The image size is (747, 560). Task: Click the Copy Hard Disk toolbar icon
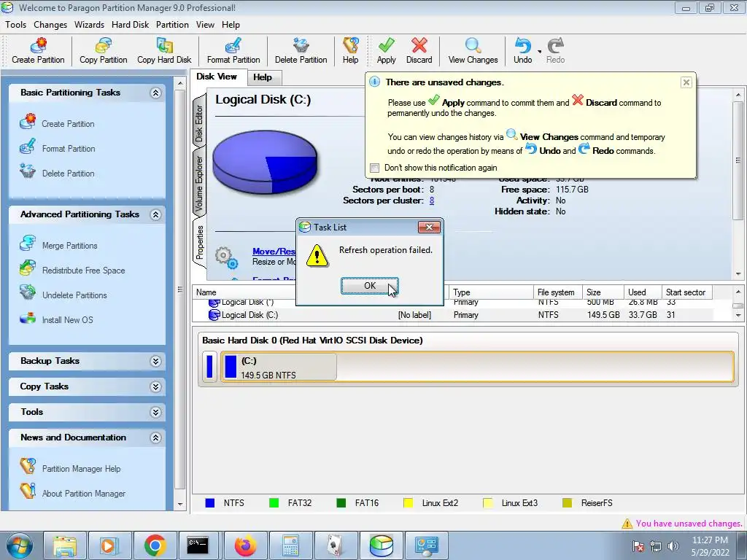coord(164,46)
